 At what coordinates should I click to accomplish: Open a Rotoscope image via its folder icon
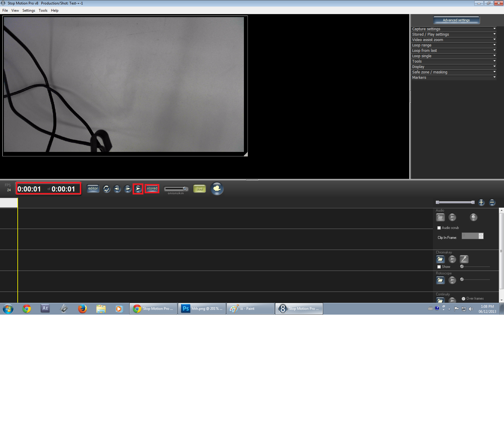click(x=440, y=280)
